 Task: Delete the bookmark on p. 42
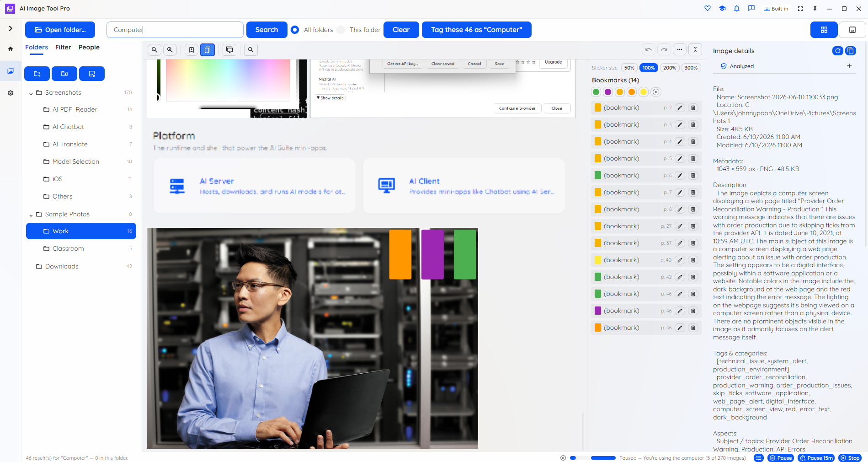tap(693, 277)
